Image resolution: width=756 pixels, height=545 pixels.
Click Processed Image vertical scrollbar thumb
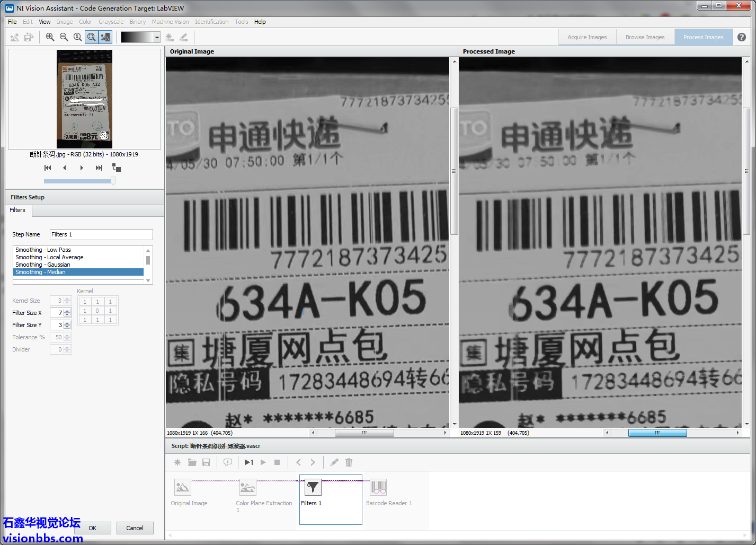tap(746, 171)
